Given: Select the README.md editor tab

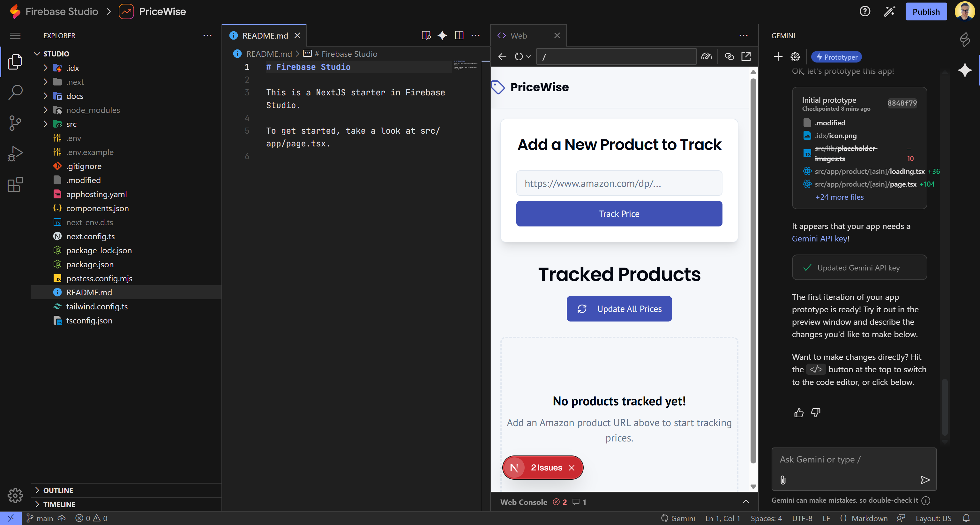Looking at the screenshot, I should [265, 36].
